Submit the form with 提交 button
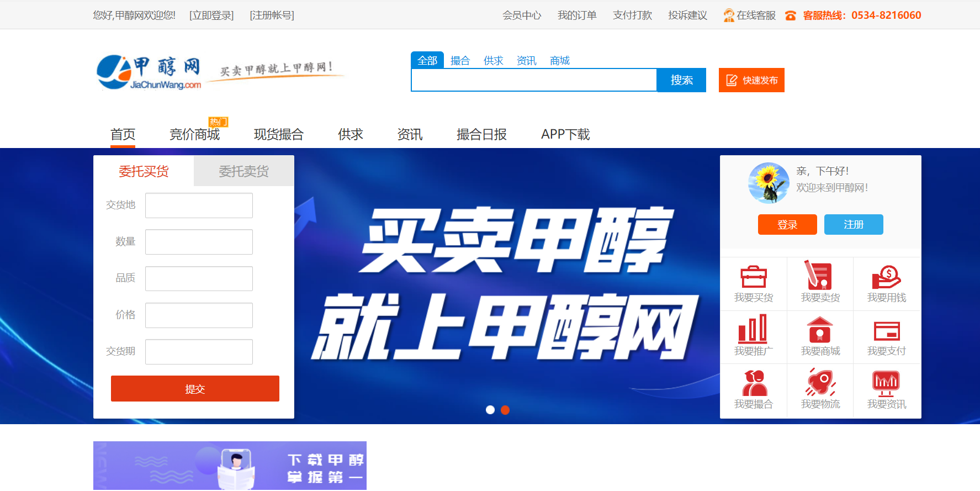This screenshot has width=980, height=491. tap(195, 389)
